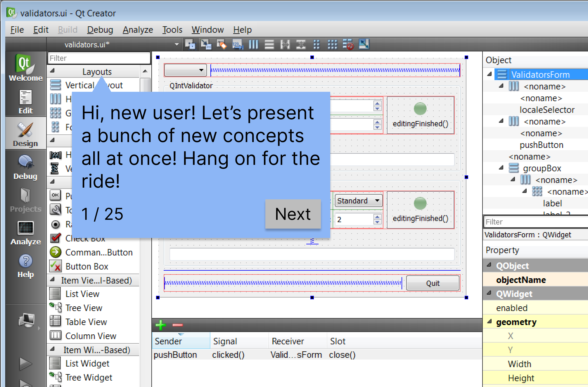Switch to Debug mode in the sidebar
The height and width of the screenshot is (387, 588).
[x=26, y=167]
